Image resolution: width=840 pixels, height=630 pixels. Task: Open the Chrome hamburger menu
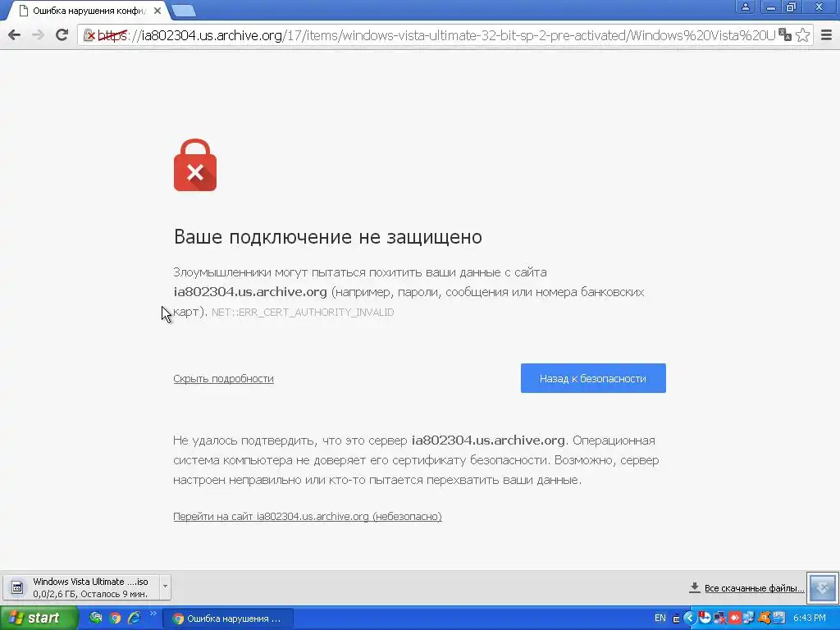pyautogui.click(x=826, y=35)
